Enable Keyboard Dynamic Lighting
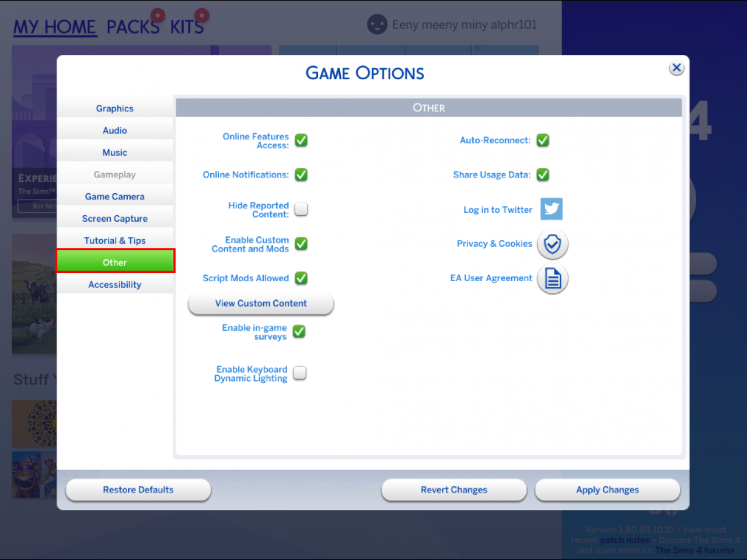The width and height of the screenshot is (747, 560). tap(299, 373)
